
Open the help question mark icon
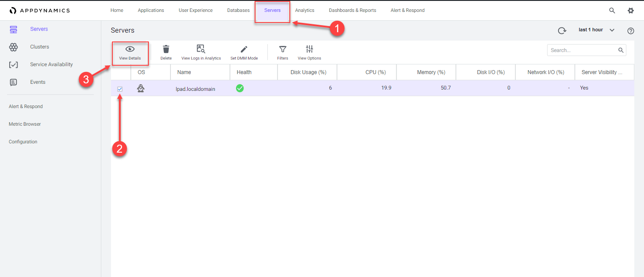coord(631,30)
